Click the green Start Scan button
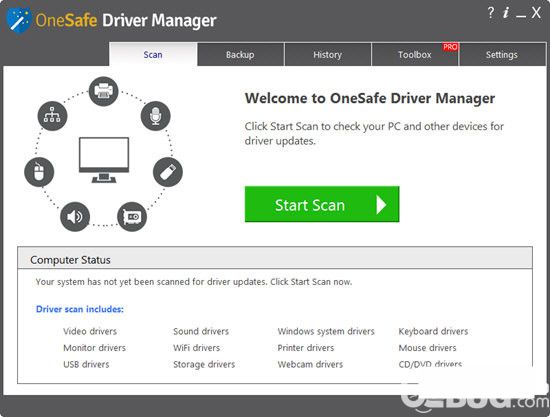This screenshot has width=550, height=417. (x=322, y=204)
